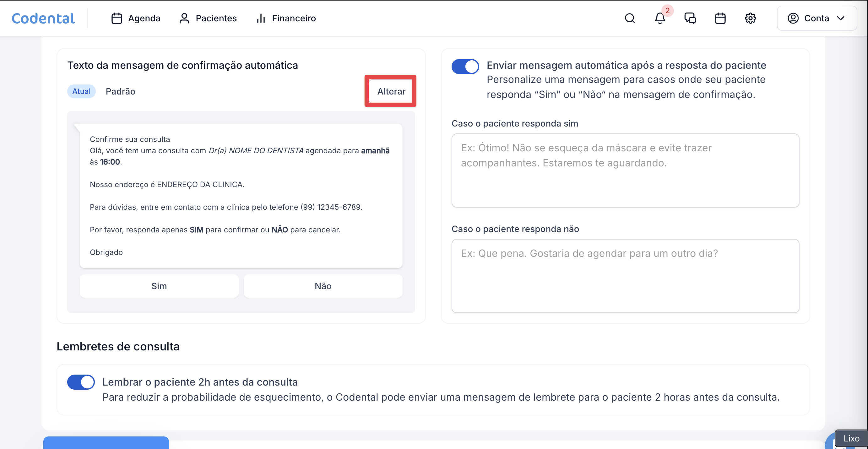868x449 pixels.
Task: Click the Codental logo
Action: pyautogui.click(x=43, y=18)
